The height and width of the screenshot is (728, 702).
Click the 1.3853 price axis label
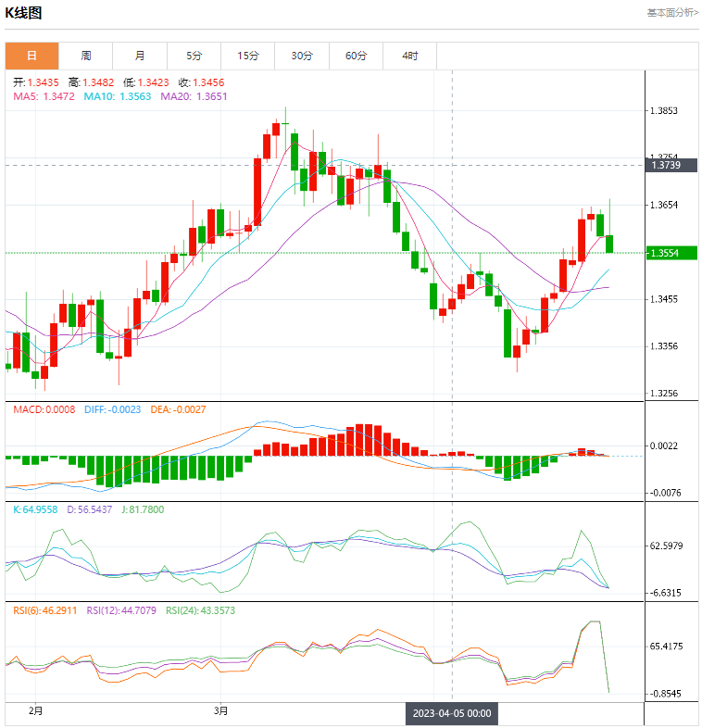point(664,111)
